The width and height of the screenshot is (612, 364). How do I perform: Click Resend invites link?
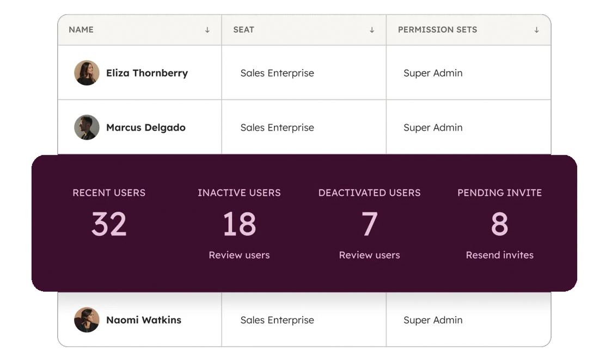499,255
